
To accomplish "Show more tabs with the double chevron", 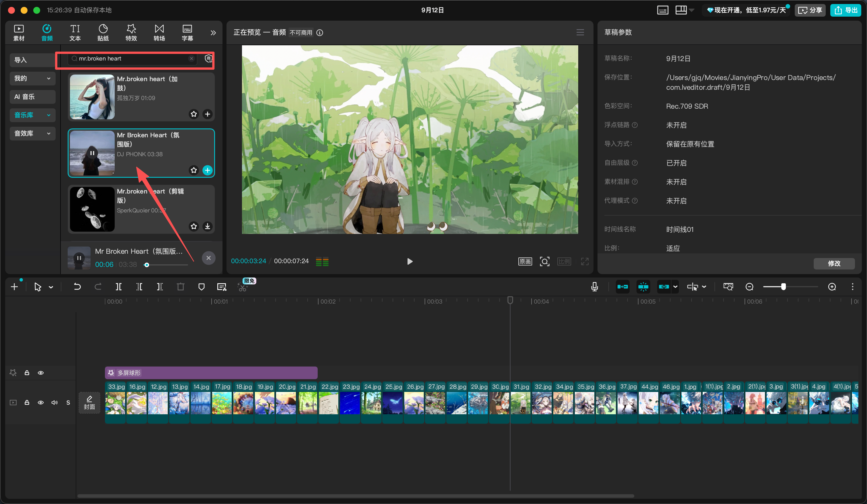I will pyautogui.click(x=213, y=33).
